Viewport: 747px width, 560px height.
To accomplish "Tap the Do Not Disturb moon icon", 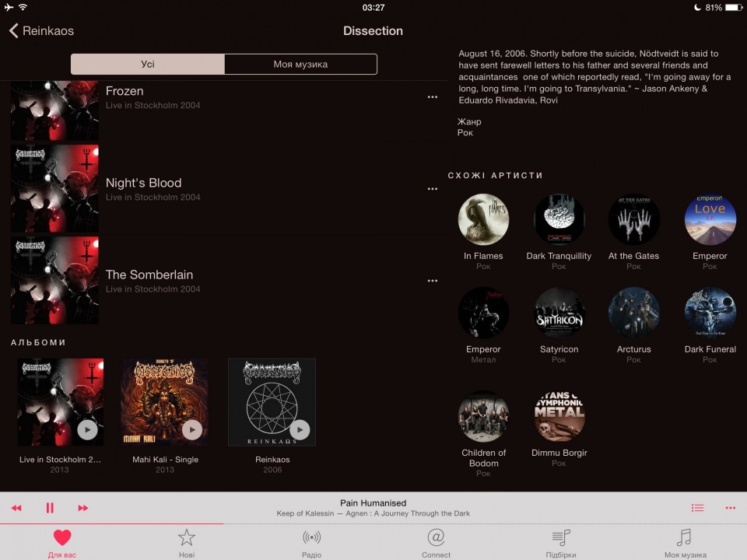I will tap(697, 7).
